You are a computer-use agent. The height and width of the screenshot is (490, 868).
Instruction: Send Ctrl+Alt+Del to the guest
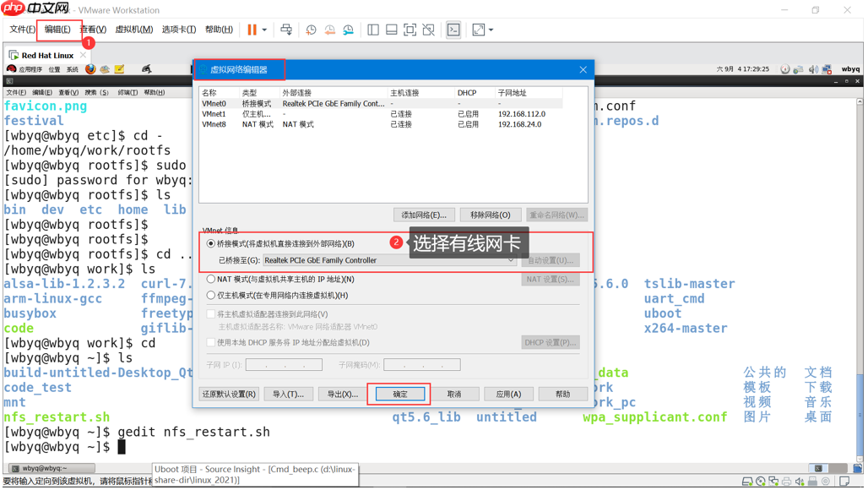coord(286,29)
